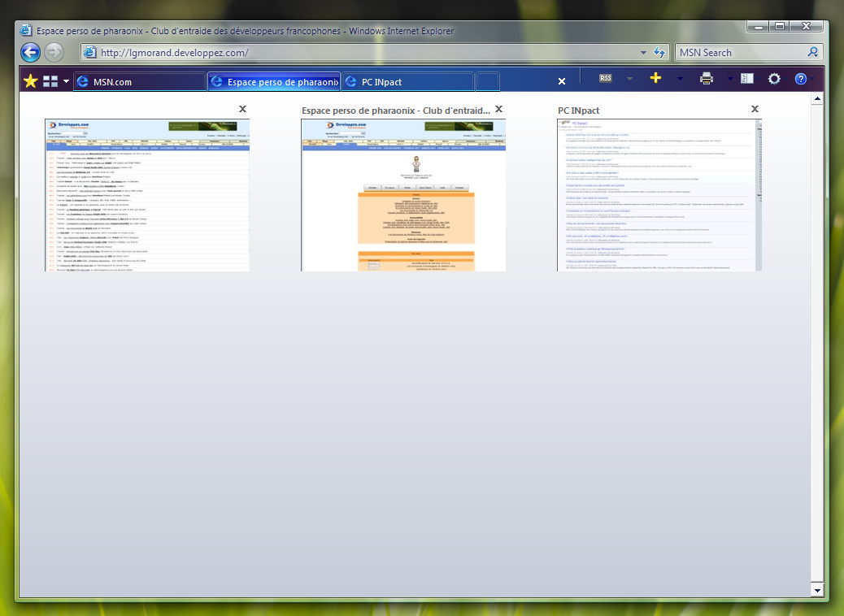Expand the Print options dropdown arrow
This screenshot has height=616, width=844.
tap(729, 79)
